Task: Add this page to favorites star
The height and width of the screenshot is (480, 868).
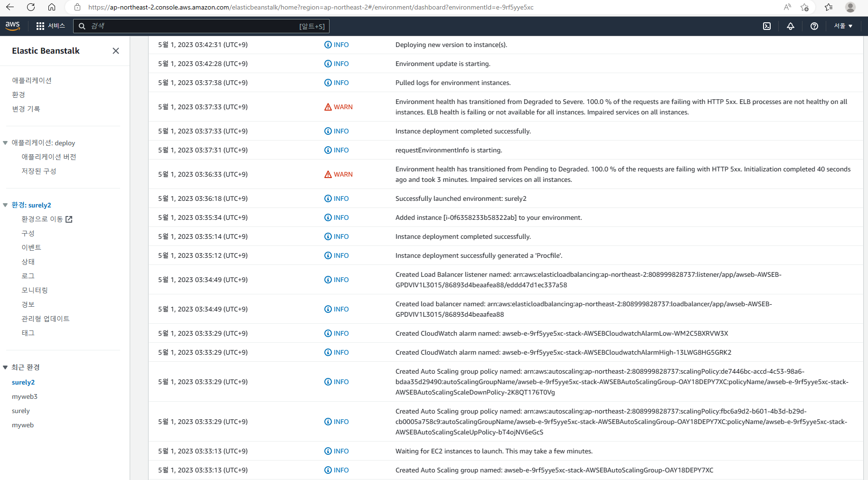Action: [804, 7]
